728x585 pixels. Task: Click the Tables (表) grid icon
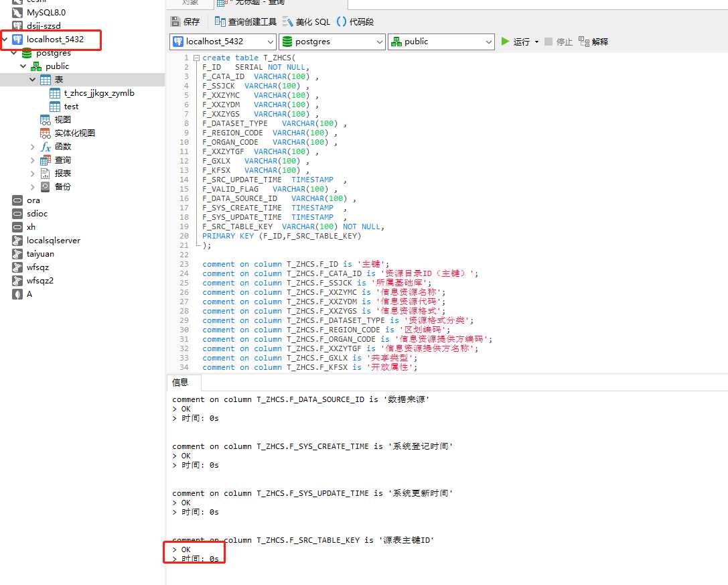pos(46,80)
